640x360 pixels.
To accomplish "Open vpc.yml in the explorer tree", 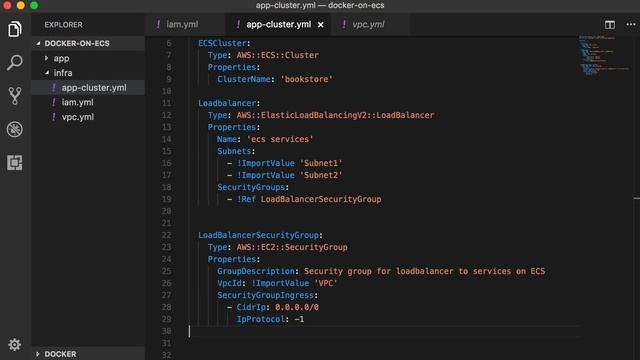I will (78, 117).
